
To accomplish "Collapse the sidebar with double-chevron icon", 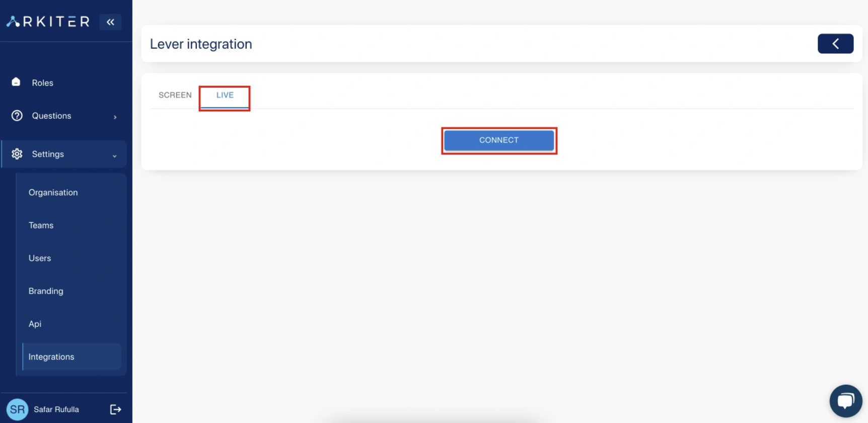I will tap(110, 22).
